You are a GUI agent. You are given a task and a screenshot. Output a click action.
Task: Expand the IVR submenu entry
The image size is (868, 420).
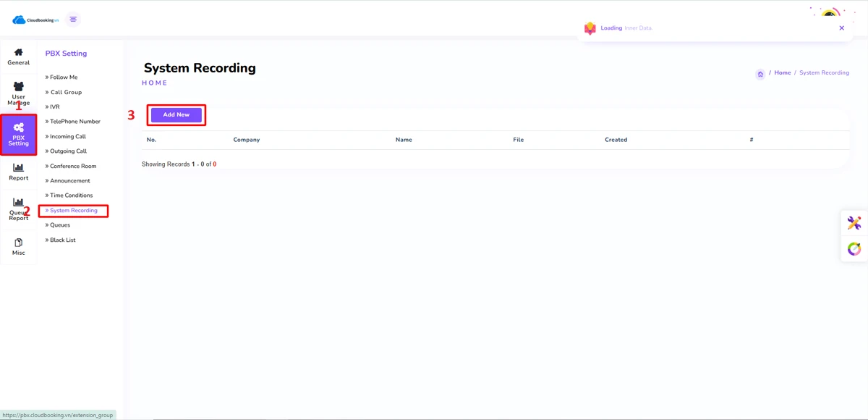coord(55,107)
